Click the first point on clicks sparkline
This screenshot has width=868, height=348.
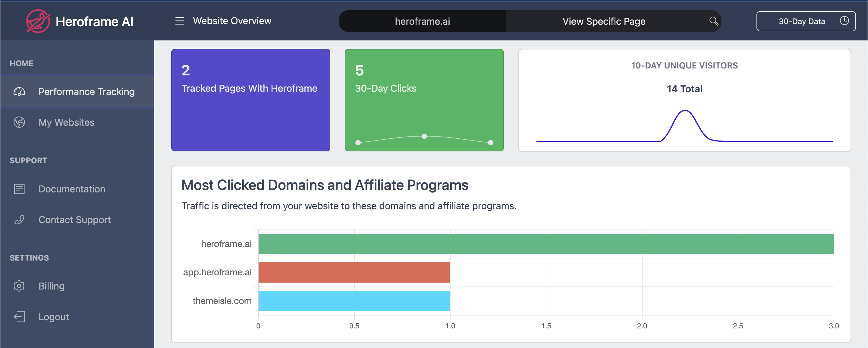coord(358,143)
